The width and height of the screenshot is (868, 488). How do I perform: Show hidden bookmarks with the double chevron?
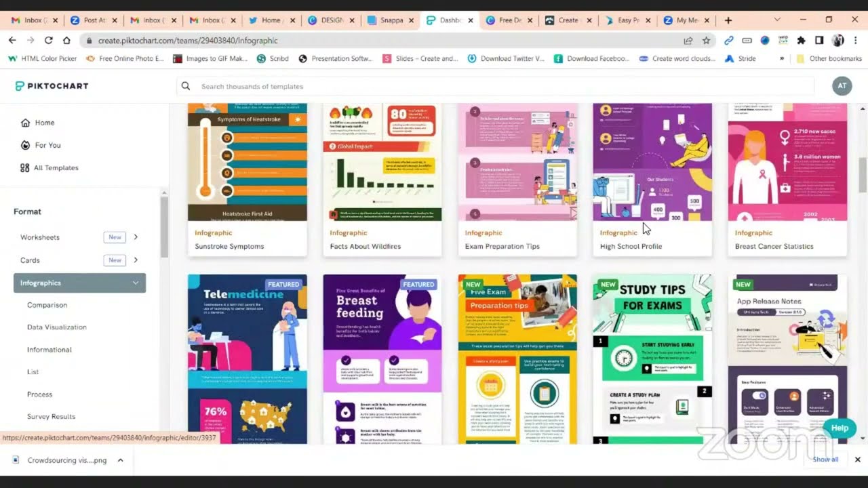782,59
